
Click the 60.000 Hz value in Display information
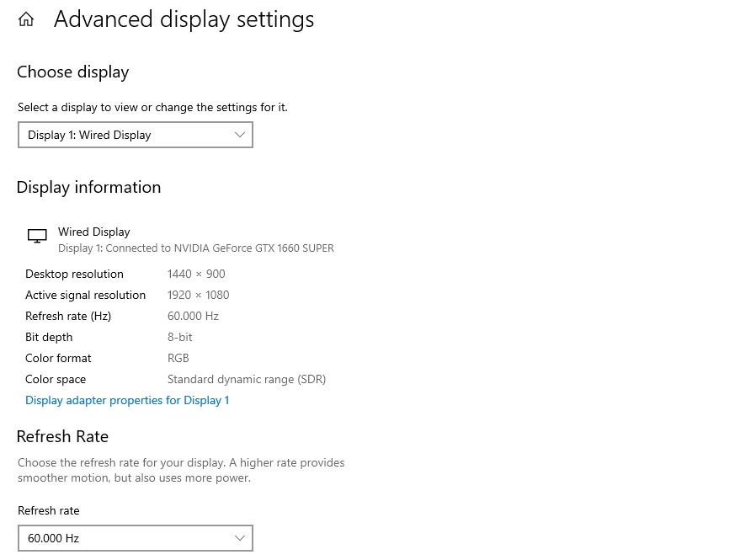pyautogui.click(x=193, y=317)
